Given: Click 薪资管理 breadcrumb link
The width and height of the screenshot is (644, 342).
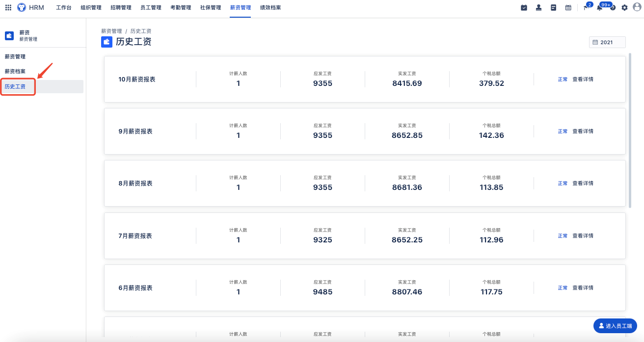Looking at the screenshot, I should tap(111, 31).
